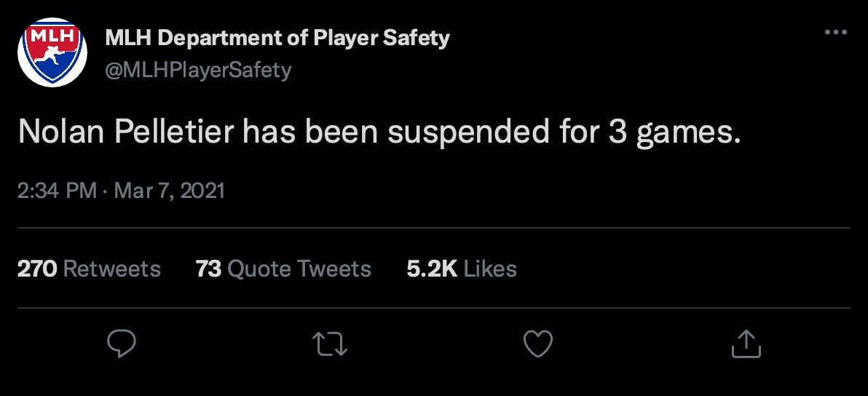The height and width of the screenshot is (396, 868).
Task: Retweet using the arrows icon
Action: (331, 344)
